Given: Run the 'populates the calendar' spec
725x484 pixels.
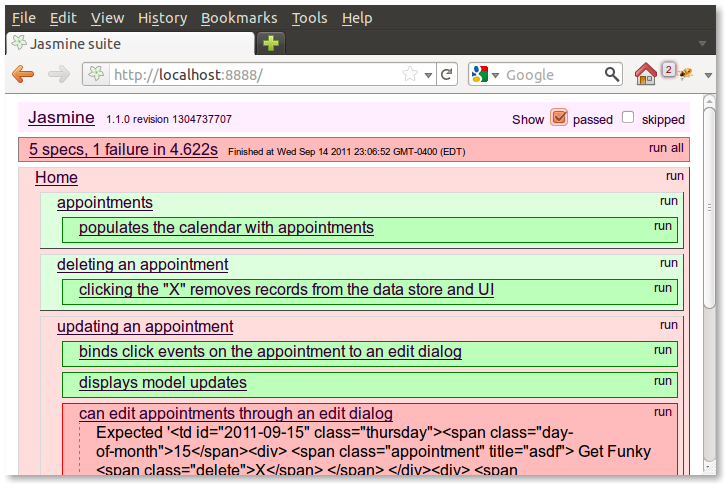Looking at the screenshot, I should [x=663, y=226].
